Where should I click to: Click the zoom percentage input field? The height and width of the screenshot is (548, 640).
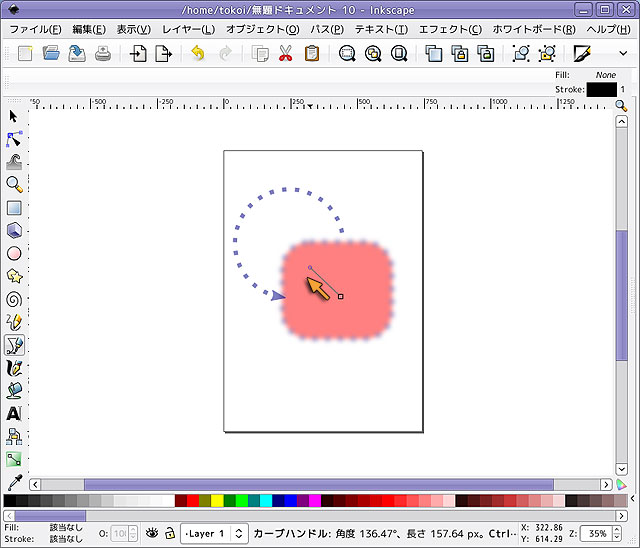(596, 534)
